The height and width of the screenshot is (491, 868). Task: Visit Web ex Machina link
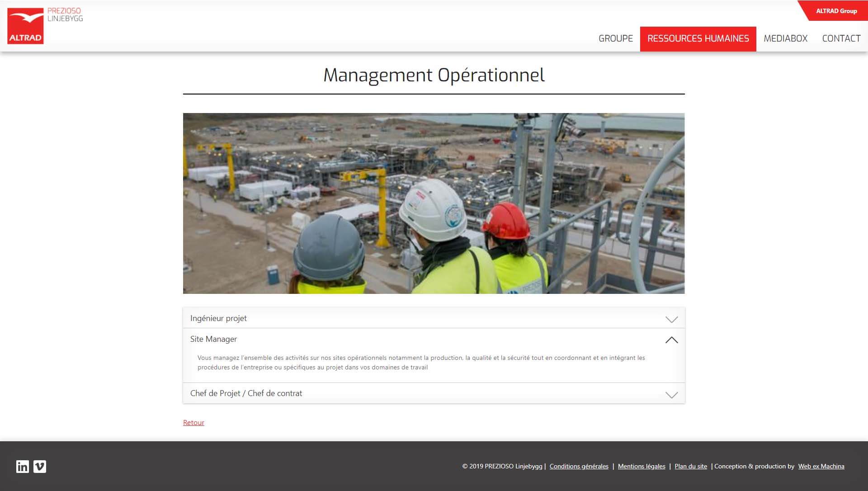click(821, 466)
